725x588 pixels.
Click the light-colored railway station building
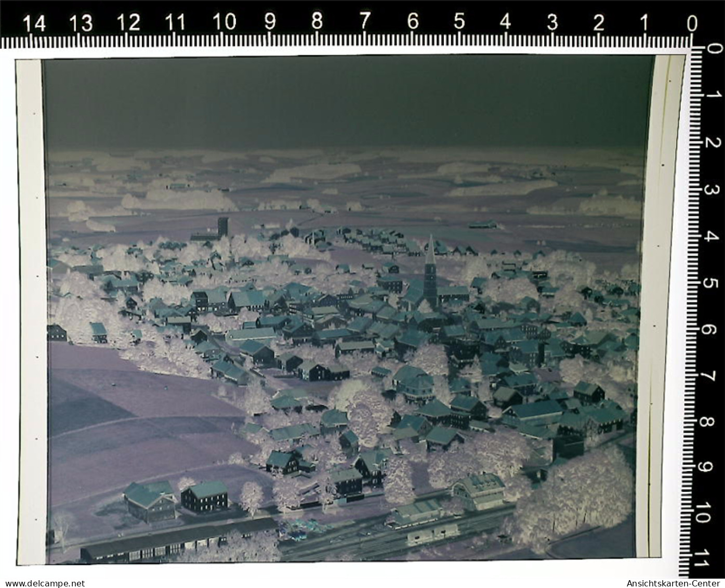478,491
